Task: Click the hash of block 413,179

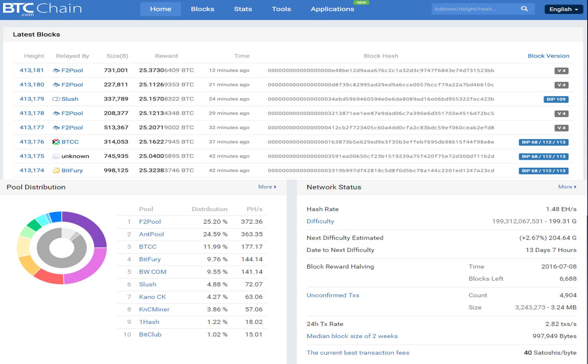Action: [381, 99]
